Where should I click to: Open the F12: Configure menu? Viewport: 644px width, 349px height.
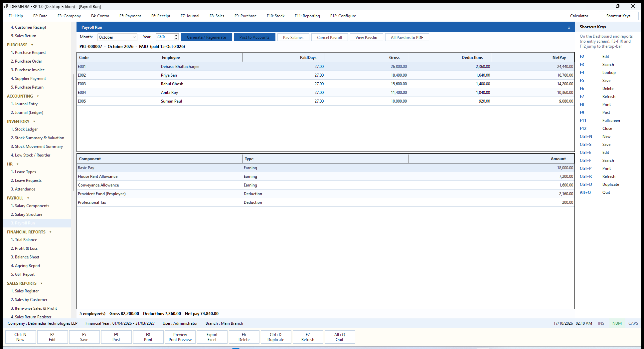(x=343, y=16)
